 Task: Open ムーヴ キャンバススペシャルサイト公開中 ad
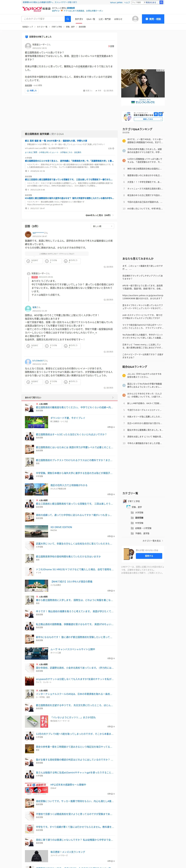coord(73,649)
